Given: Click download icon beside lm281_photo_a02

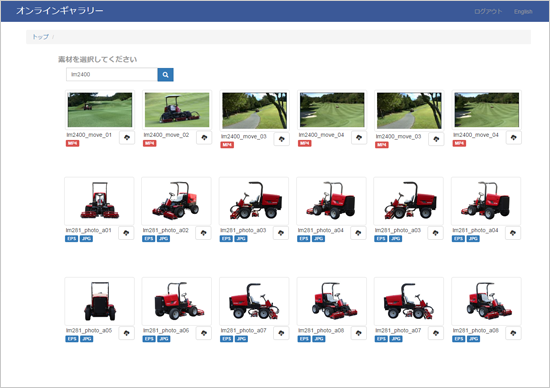Looking at the screenshot, I should pyautogui.click(x=203, y=233).
